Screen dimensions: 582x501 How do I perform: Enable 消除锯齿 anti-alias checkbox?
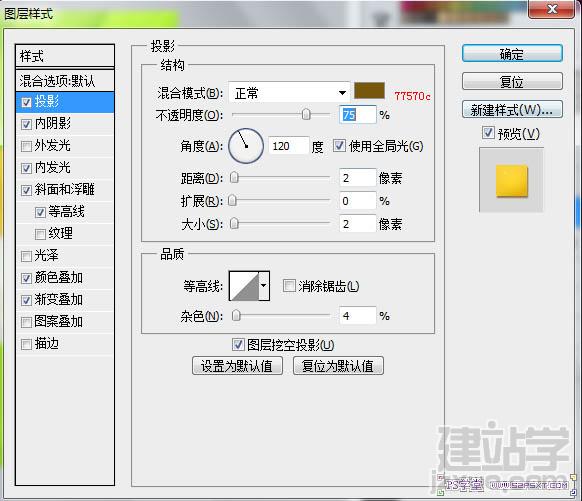pos(289,286)
